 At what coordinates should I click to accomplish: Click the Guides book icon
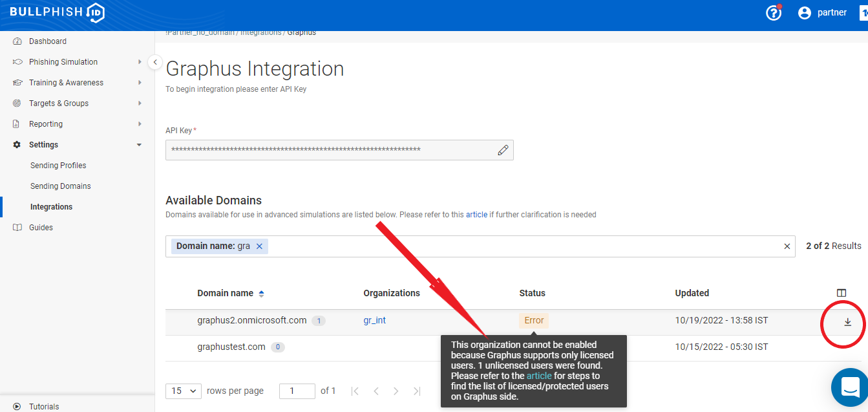(x=17, y=228)
